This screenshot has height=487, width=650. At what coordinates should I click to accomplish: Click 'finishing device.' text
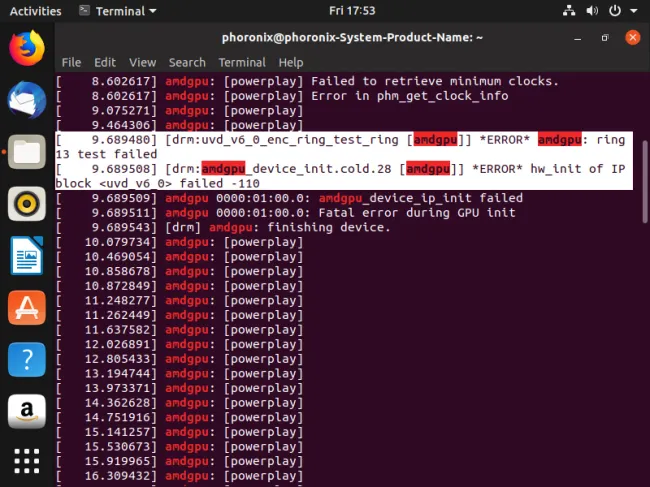tap(329, 228)
